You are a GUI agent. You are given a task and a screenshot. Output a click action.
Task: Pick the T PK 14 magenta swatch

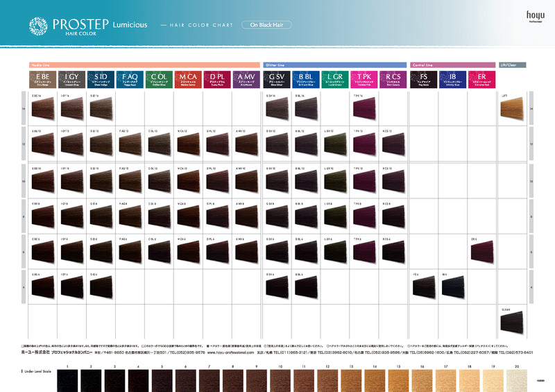364,109
